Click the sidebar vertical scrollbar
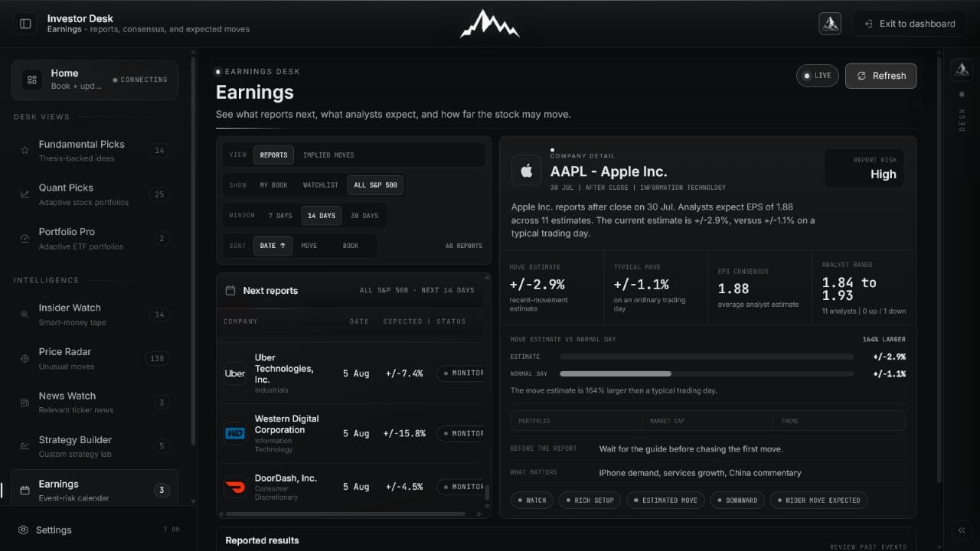Screen dimensions: 980x551 click(193, 250)
